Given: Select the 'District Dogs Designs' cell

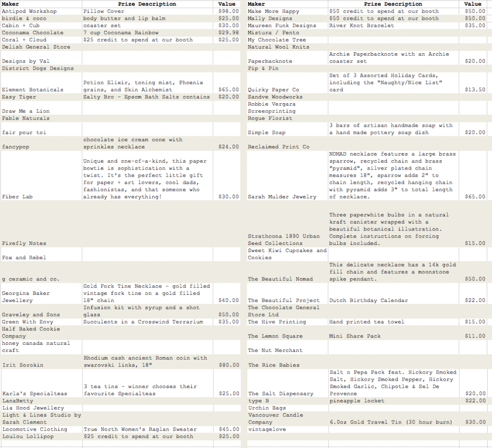Looking at the screenshot, I should point(41,68).
